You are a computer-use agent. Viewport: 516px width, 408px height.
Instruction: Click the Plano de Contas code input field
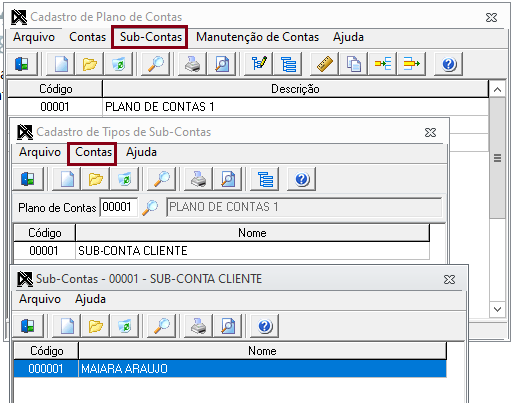(x=118, y=207)
